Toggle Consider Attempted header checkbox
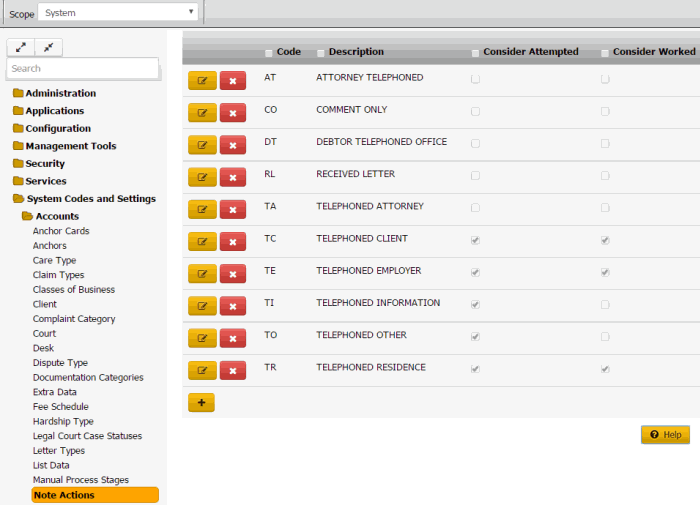Viewport: 700px width, 505px height. (x=475, y=53)
